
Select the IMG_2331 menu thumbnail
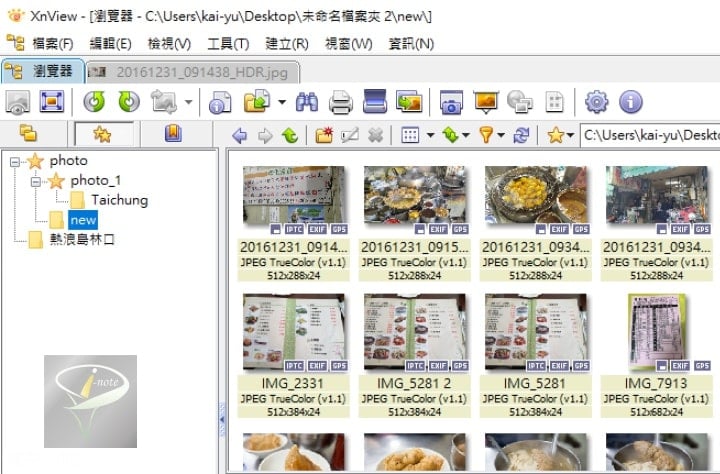[x=293, y=332]
